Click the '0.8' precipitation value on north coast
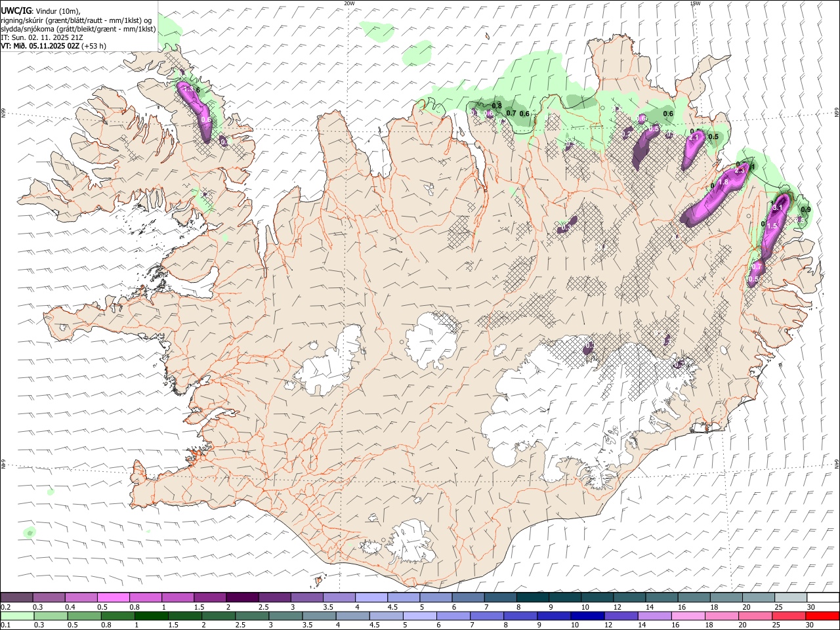Viewport: 840px width, 630px height. pyautogui.click(x=497, y=106)
